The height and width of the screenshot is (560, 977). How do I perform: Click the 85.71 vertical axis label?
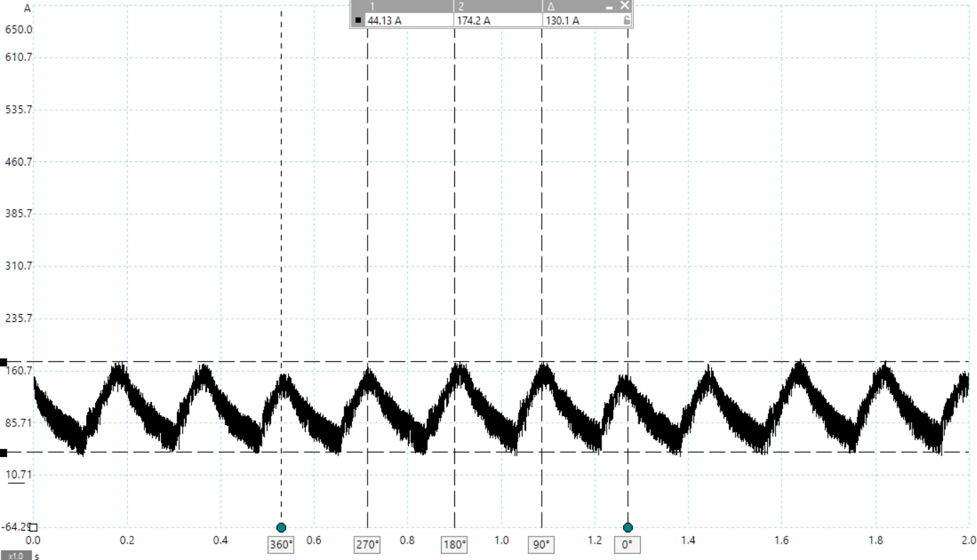point(19,422)
